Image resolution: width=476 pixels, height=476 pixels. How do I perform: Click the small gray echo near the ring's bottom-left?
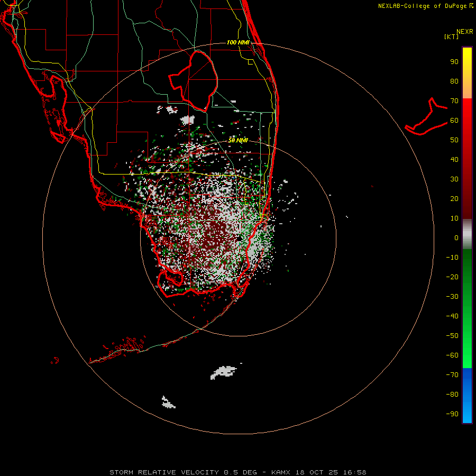(168, 402)
